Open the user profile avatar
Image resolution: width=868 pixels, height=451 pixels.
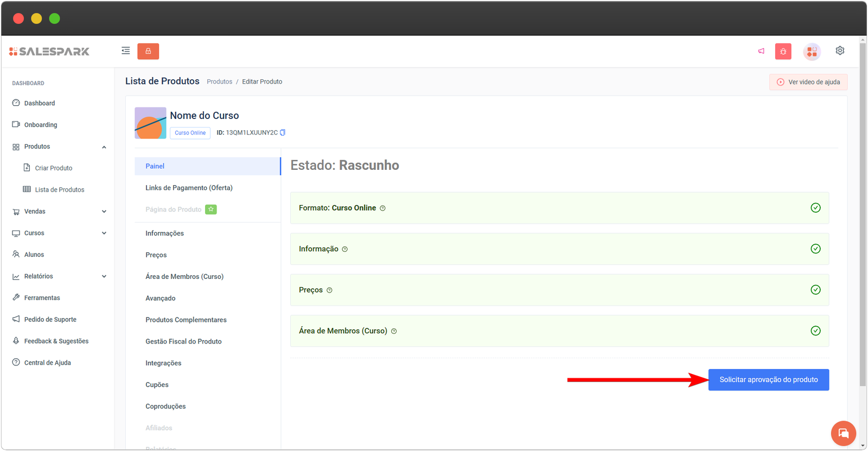(x=812, y=52)
